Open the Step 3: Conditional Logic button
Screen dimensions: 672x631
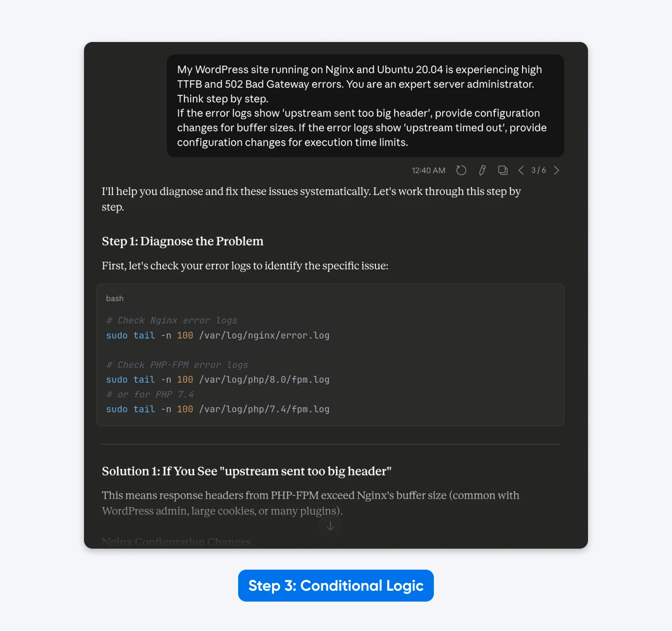pos(335,586)
